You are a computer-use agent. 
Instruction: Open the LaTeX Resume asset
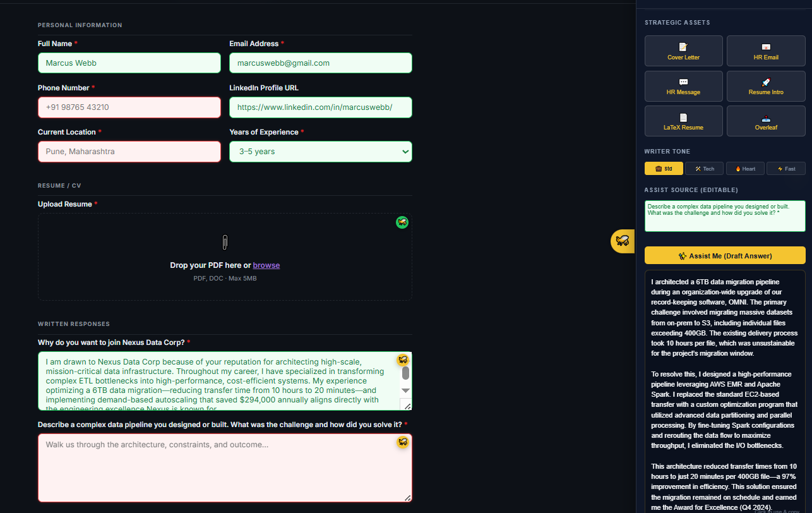(x=683, y=121)
